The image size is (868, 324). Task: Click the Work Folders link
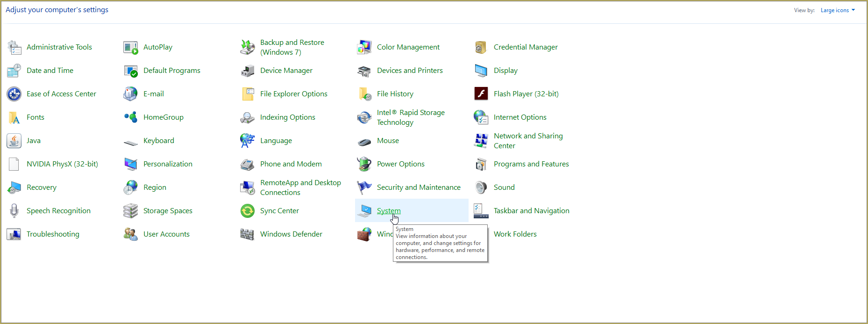(x=515, y=234)
